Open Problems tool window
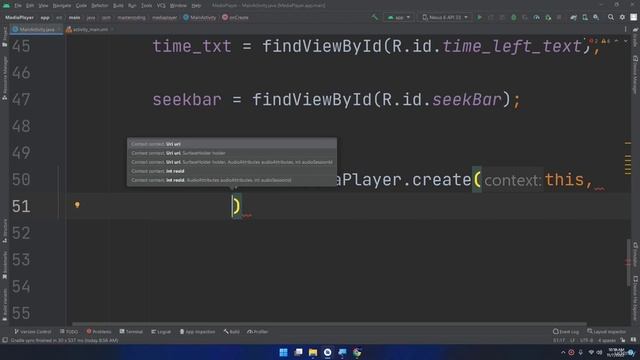 click(98, 332)
